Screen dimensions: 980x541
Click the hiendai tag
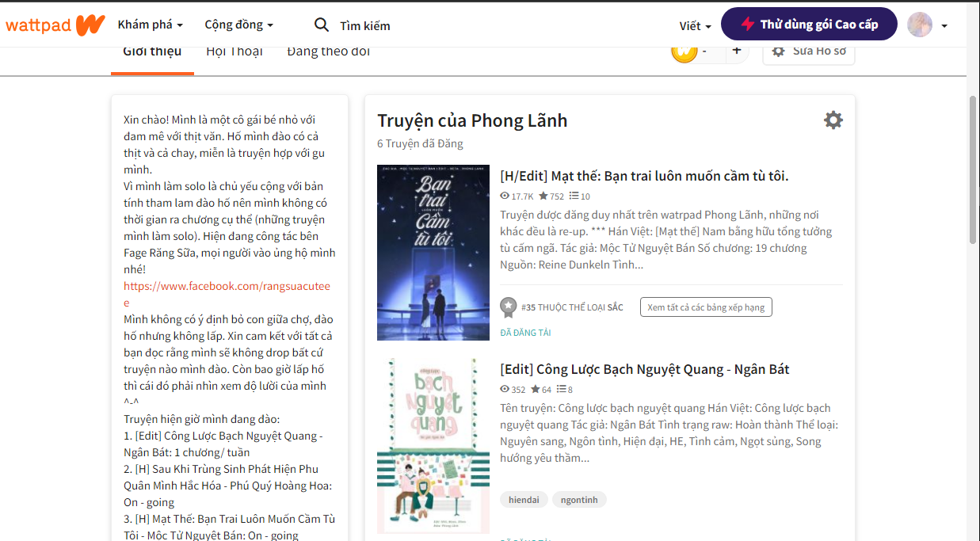point(524,500)
